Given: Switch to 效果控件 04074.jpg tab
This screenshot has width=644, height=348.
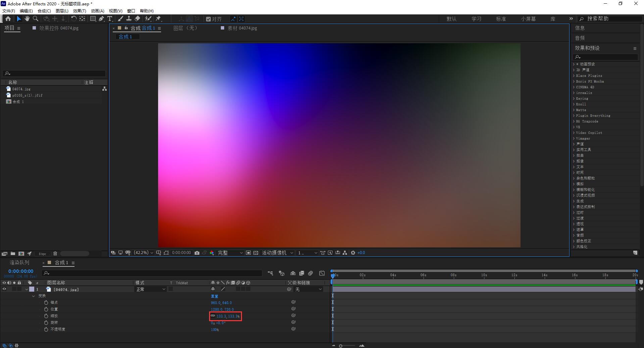Looking at the screenshot, I should tap(59, 28).
